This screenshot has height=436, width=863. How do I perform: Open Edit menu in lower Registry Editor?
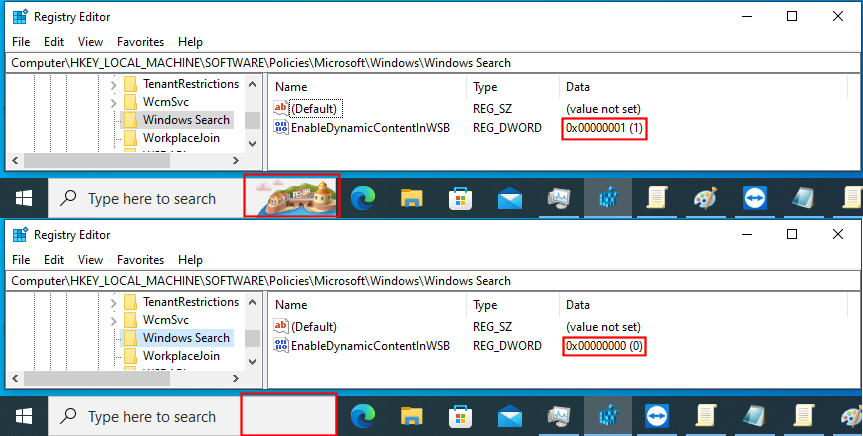pyautogui.click(x=54, y=260)
